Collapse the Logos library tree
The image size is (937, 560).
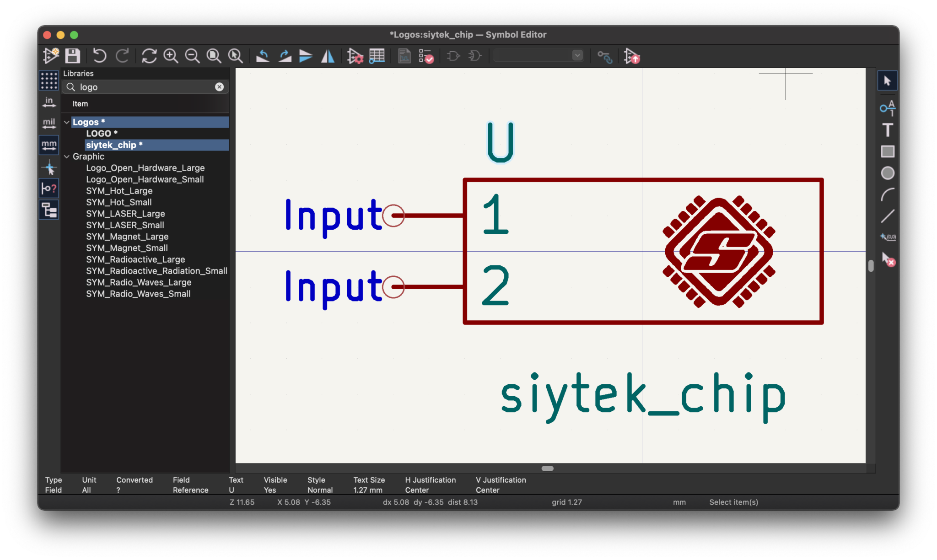click(67, 122)
